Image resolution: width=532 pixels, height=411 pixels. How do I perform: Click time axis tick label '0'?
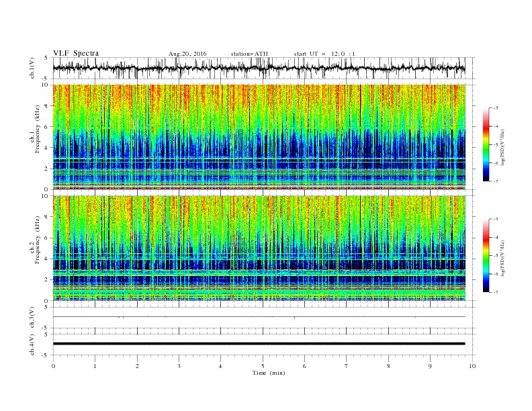(x=53, y=366)
